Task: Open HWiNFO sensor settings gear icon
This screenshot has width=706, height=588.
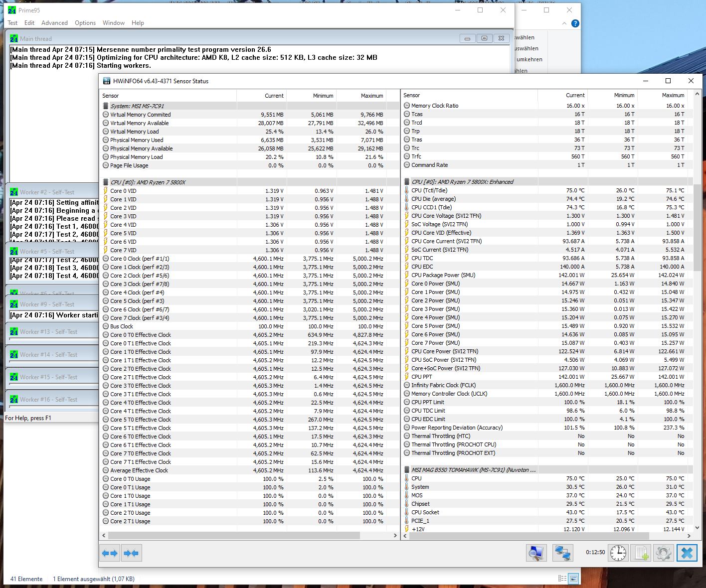Action: [663, 553]
